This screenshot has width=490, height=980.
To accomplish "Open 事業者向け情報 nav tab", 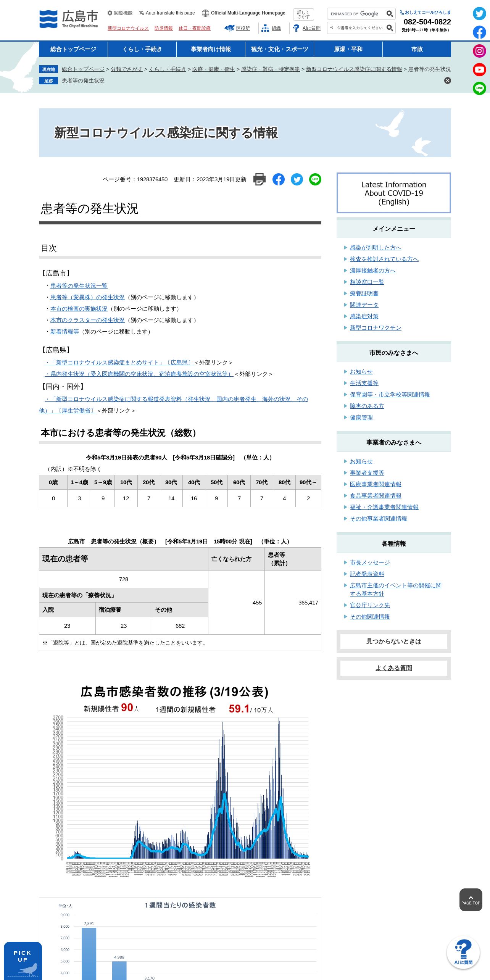I will point(211,49).
